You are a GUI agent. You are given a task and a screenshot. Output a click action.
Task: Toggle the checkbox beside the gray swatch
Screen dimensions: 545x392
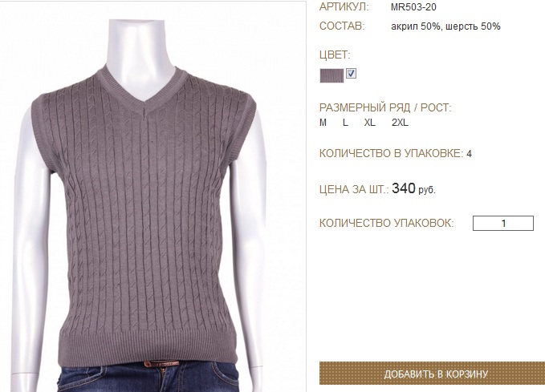tap(351, 74)
